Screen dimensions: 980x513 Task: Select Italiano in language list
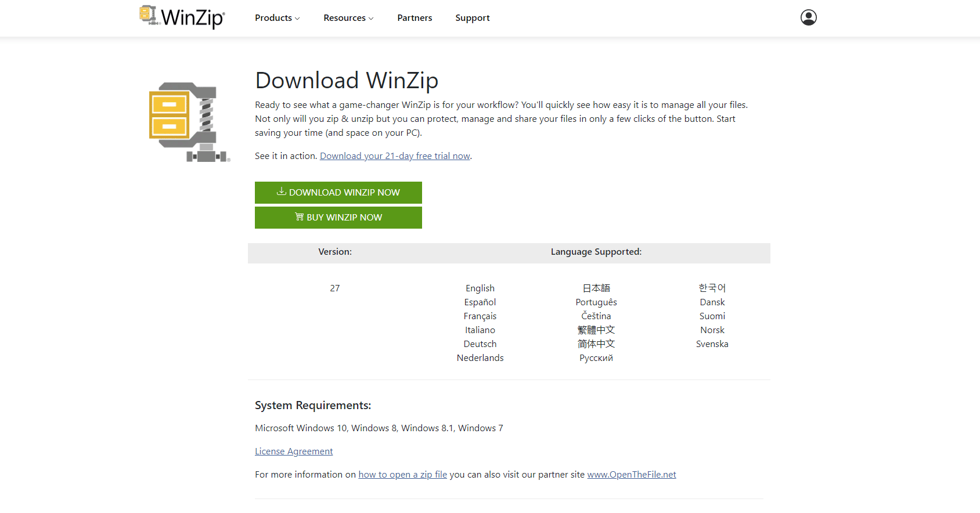point(480,330)
